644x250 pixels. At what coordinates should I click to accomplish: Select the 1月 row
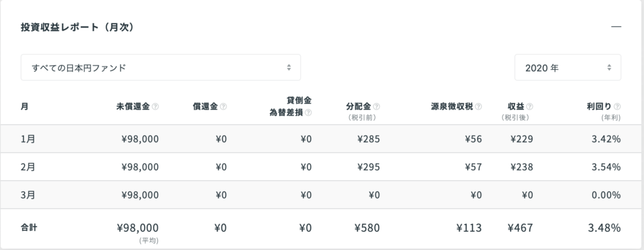coord(322,139)
